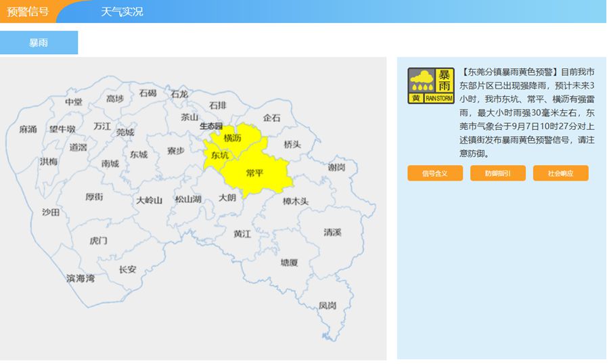Click the 社会响应 button
The width and height of the screenshot is (609, 364).
tap(560, 173)
